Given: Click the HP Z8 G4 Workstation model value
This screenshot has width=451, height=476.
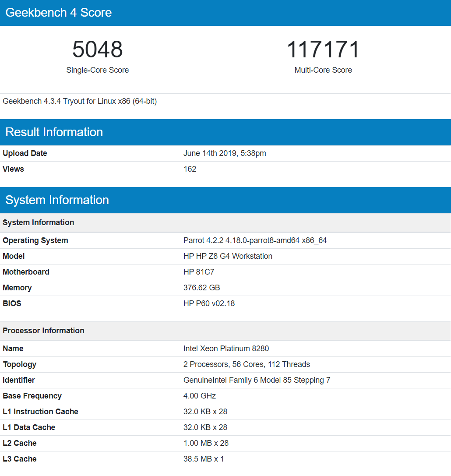Looking at the screenshot, I should pos(228,256).
